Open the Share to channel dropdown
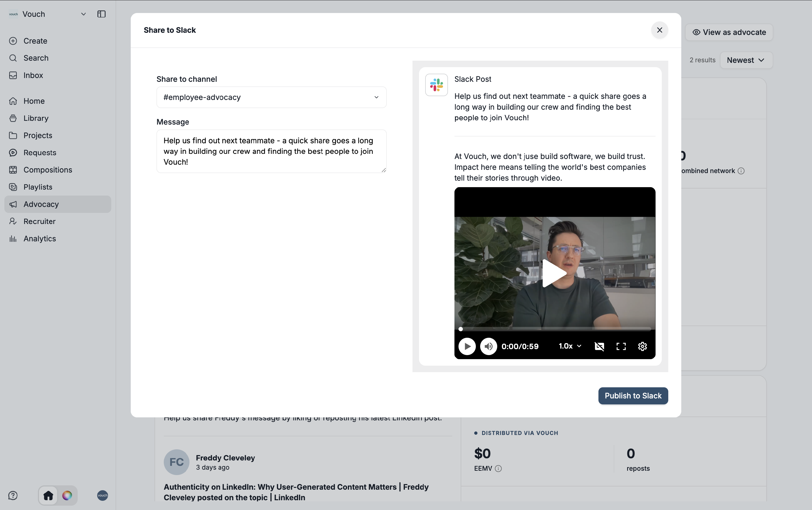The width and height of the screenshot is (812, 510). coord(271,97)
